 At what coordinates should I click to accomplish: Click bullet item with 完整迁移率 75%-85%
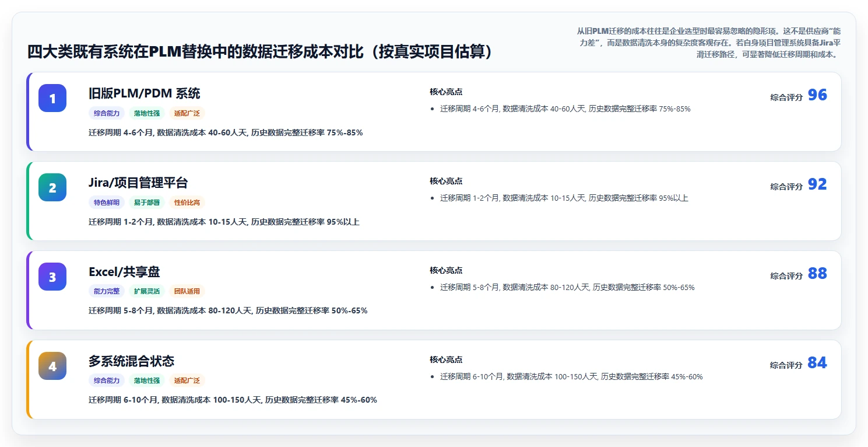(565, 109)
